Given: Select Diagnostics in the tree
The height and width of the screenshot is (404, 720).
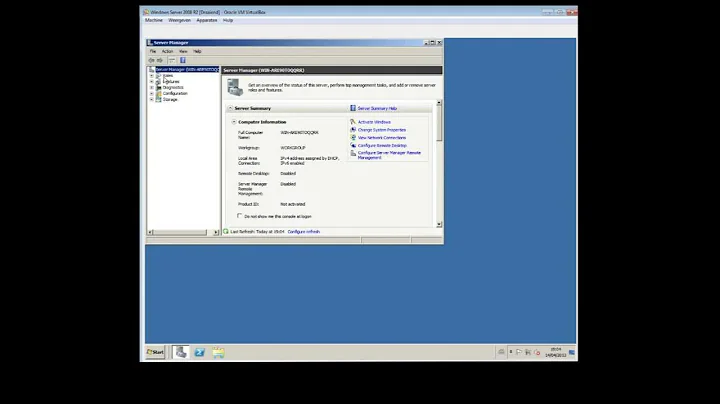Looking at the screenshot, I should [173, 87].
